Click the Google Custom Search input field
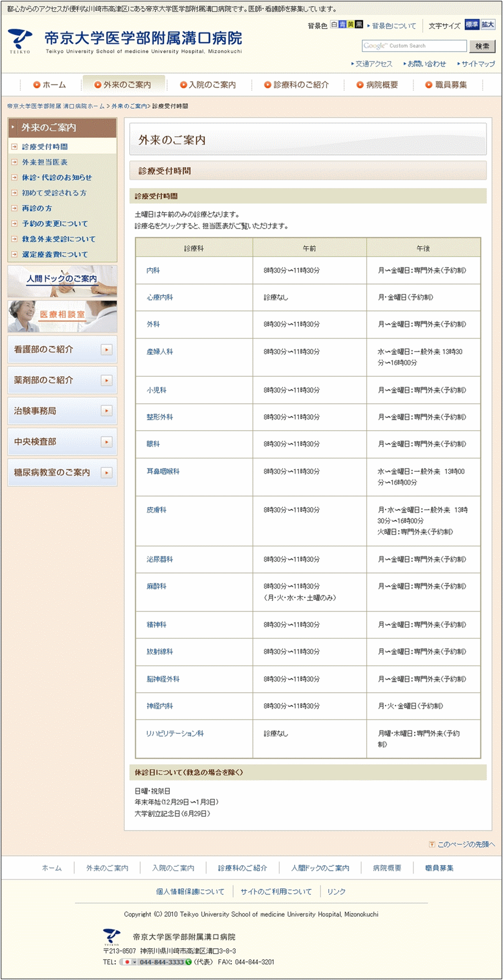The width and height of the screenshot is (503, 980). 414,46
